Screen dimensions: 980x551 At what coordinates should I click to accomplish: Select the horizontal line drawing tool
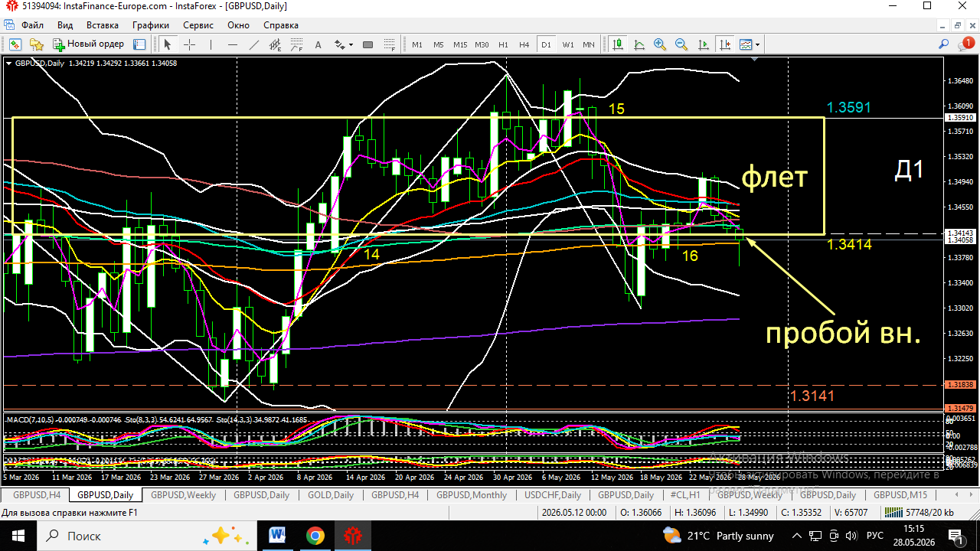233,44
